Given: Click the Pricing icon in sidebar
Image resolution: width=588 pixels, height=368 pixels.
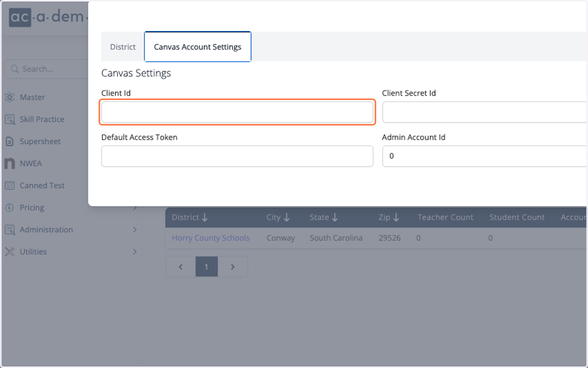Looking at the screenshot, I should click(x=10, y=208).
